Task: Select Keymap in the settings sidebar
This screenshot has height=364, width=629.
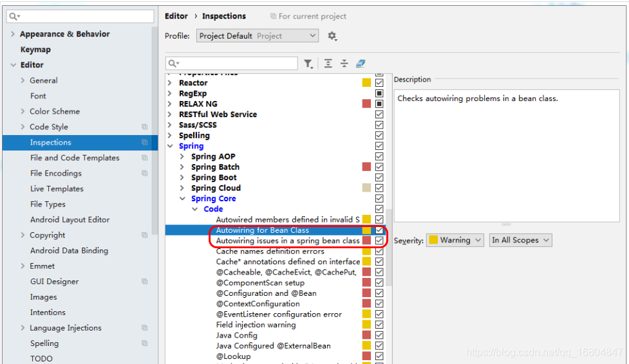Action: [35, 50]
